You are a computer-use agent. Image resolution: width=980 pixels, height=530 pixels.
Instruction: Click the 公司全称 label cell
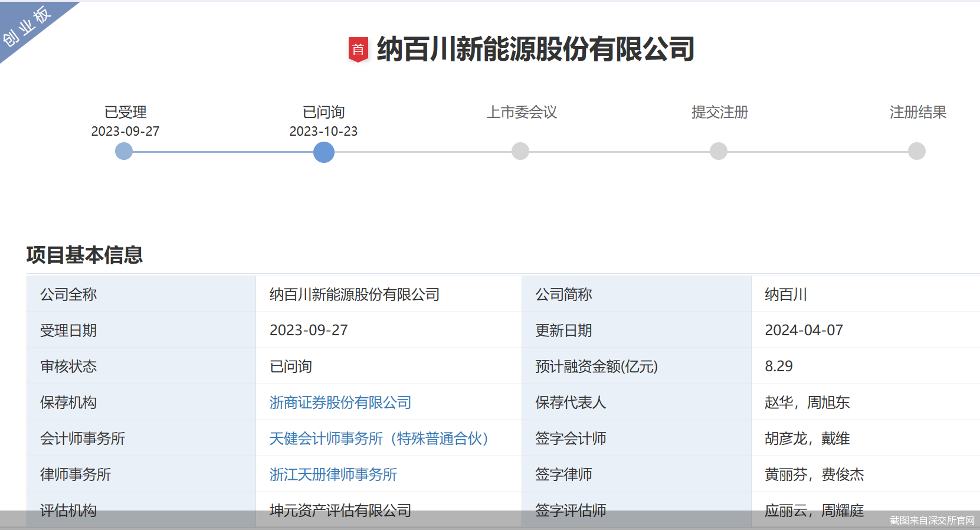pos(141,295)
